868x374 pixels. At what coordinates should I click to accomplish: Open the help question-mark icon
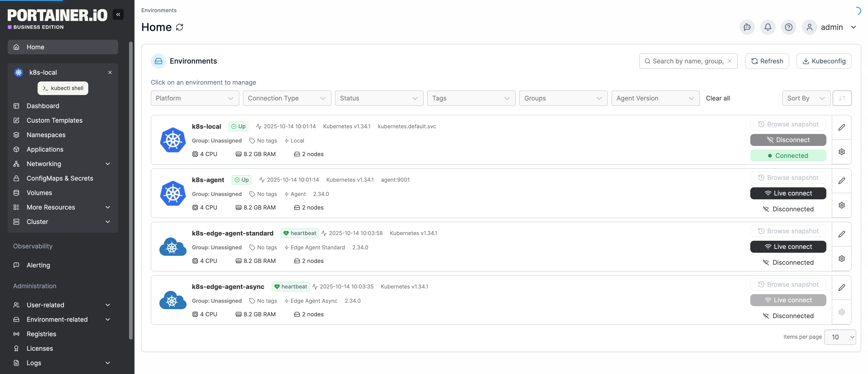coord(789,27)
